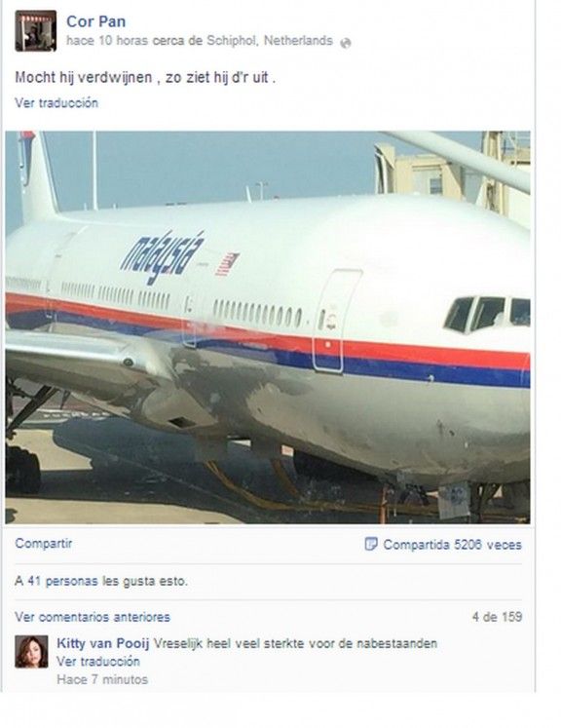Click the public globe privacy icon
Viewport: 561px width, 728px height.
346,43
